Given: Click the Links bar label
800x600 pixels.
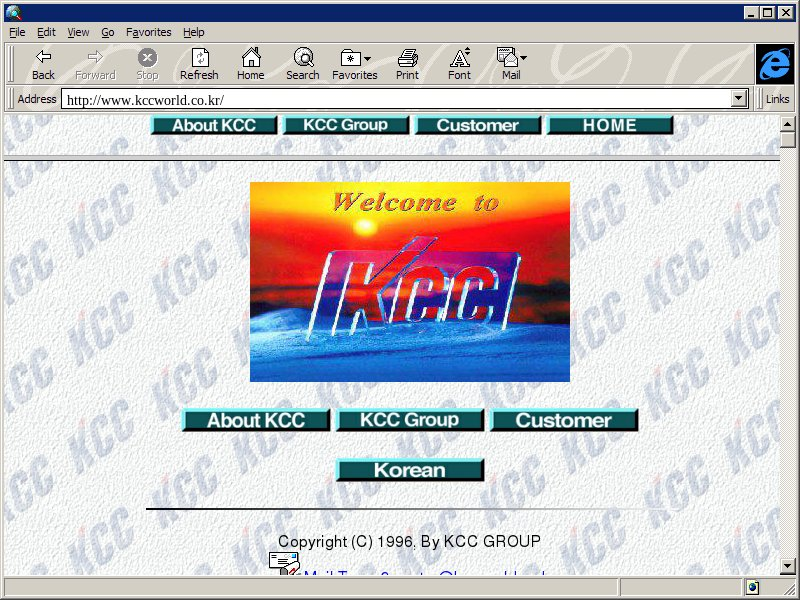Looking at the screenshot, I should click(x=777, y=99).
